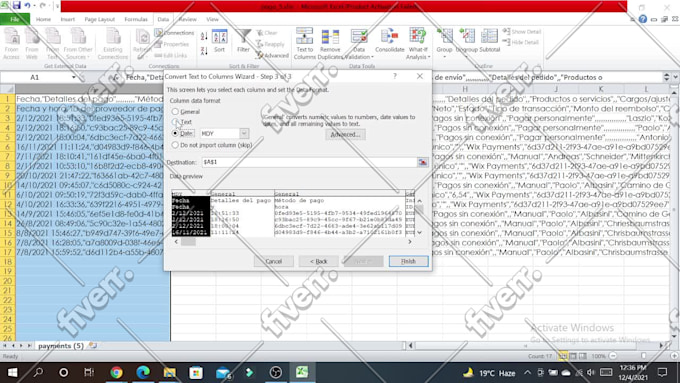Click the From Web import icon
The image size is (680, 383).
(32, 43)
